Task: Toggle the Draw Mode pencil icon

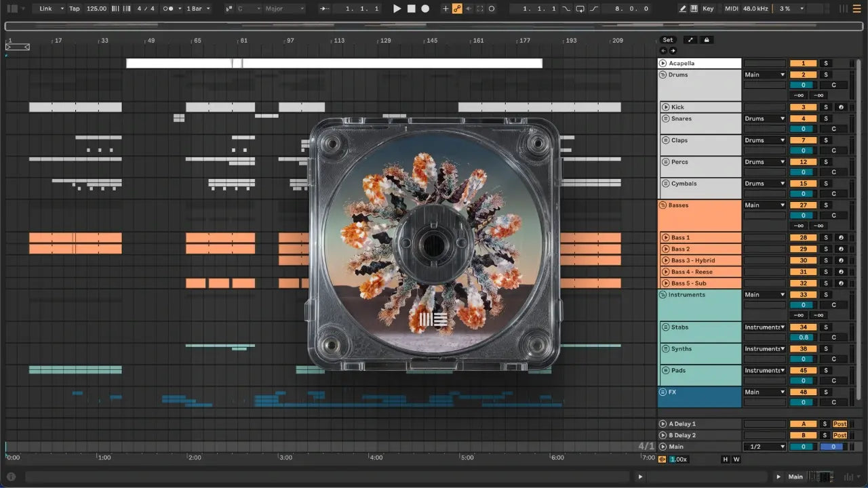Action: point(683,9)
